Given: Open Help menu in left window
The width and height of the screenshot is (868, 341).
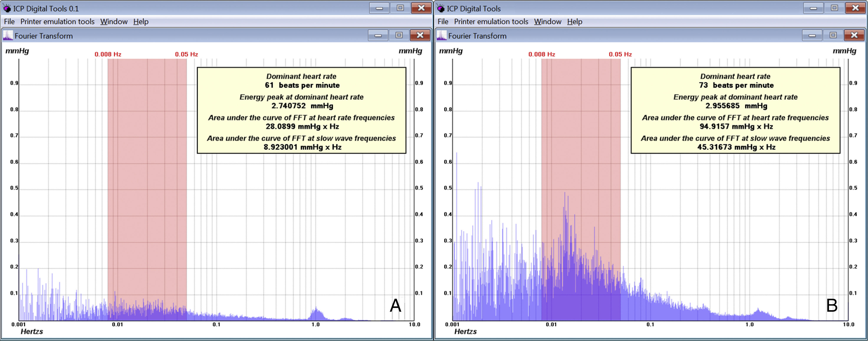Looking at the screenshot, I should [141, 21].
